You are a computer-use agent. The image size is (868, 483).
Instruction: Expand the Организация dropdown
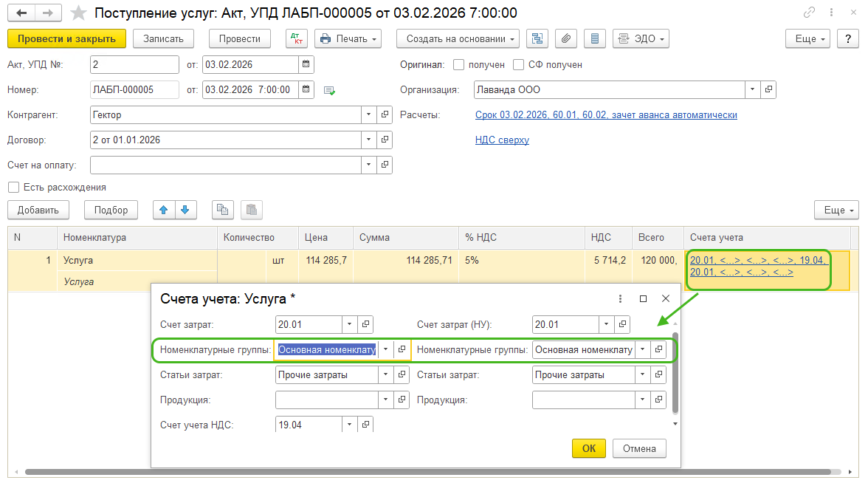(752, 89)
